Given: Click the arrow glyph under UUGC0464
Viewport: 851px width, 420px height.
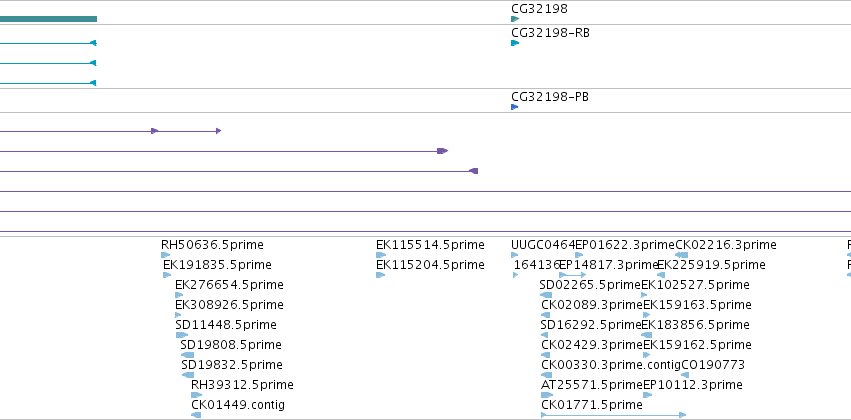Looking at the screenshot, I should point(515,255).
